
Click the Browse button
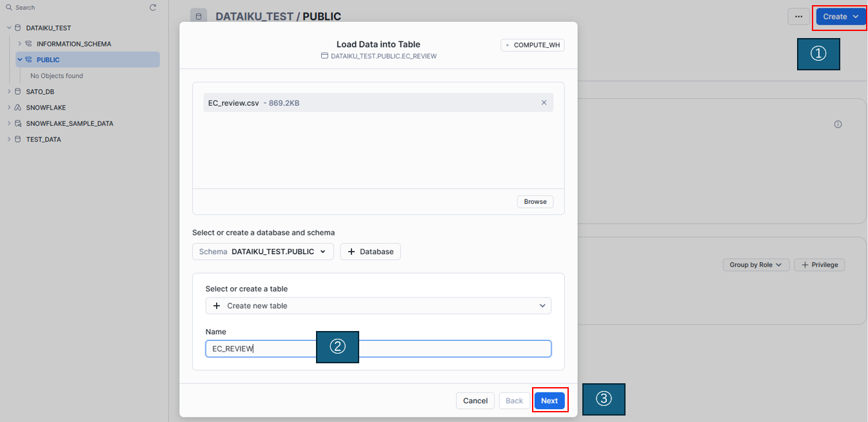pyautogui.click(x=535, y=202)
